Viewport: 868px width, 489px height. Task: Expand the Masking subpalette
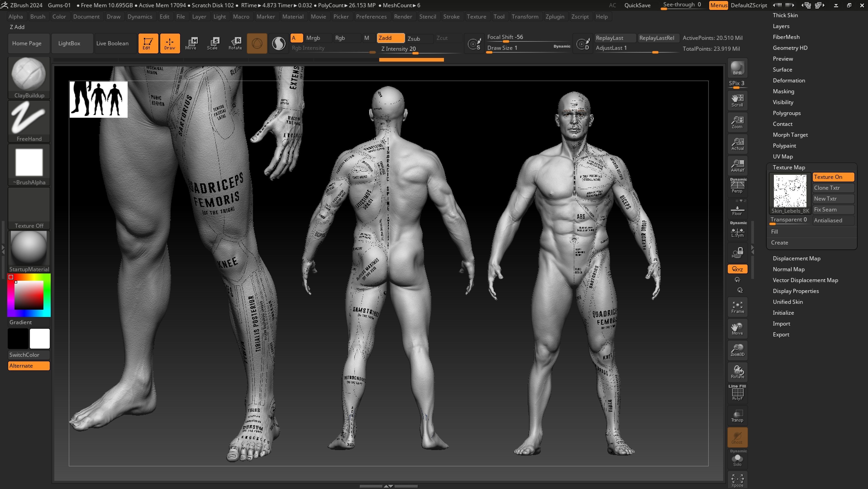783,91
